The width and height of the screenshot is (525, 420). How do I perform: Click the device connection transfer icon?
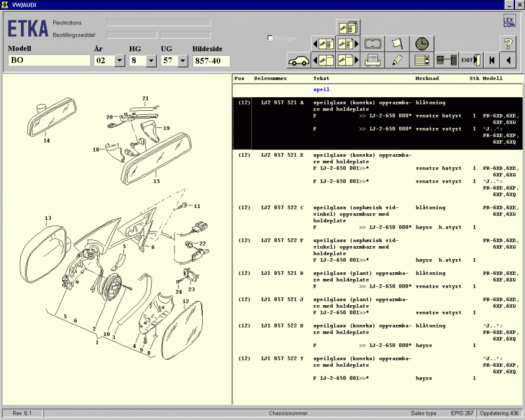447,60
